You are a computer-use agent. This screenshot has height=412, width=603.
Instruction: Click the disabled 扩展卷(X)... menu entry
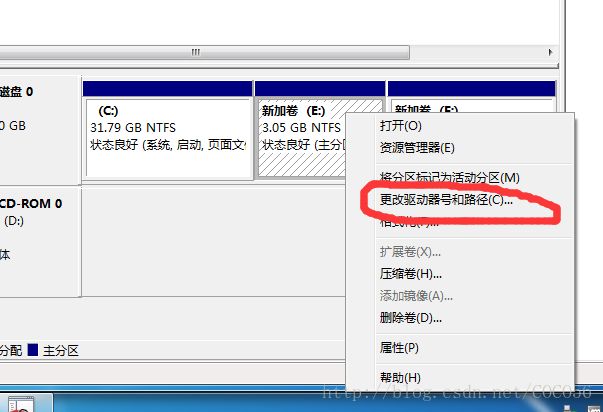pos(410,252)
